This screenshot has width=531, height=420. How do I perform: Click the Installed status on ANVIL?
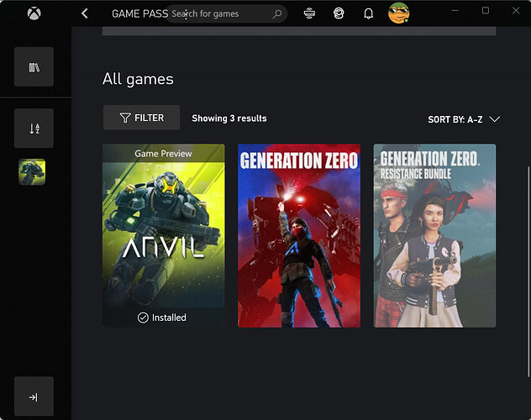coord(162,318)
